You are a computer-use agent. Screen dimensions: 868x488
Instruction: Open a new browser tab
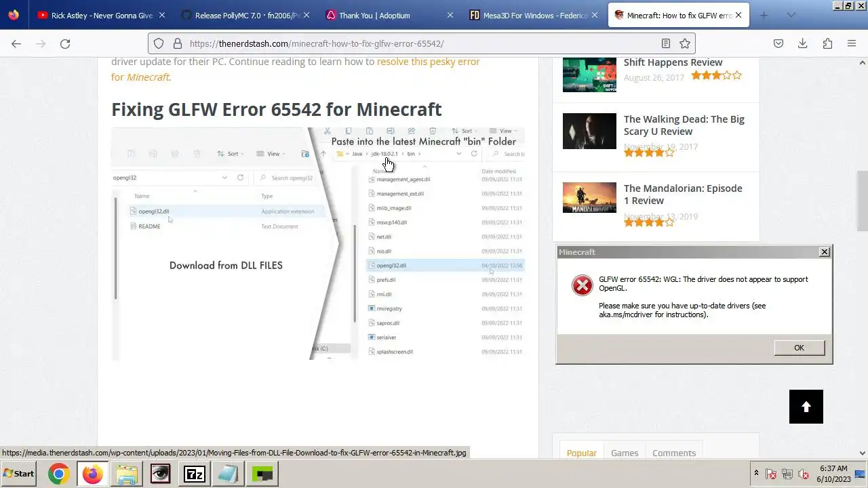pos(764,15)
